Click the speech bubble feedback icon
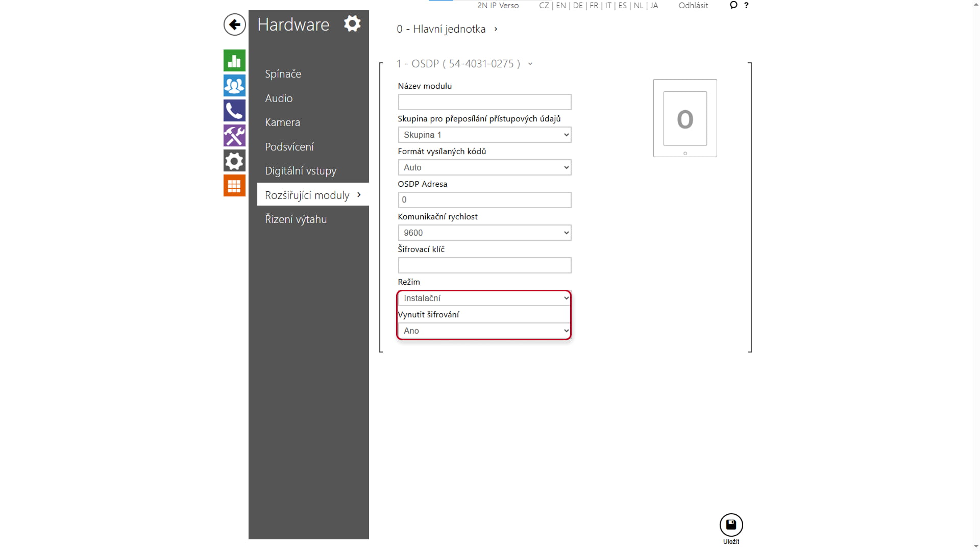Screen dimensions: 980x551 pos(733,5)
